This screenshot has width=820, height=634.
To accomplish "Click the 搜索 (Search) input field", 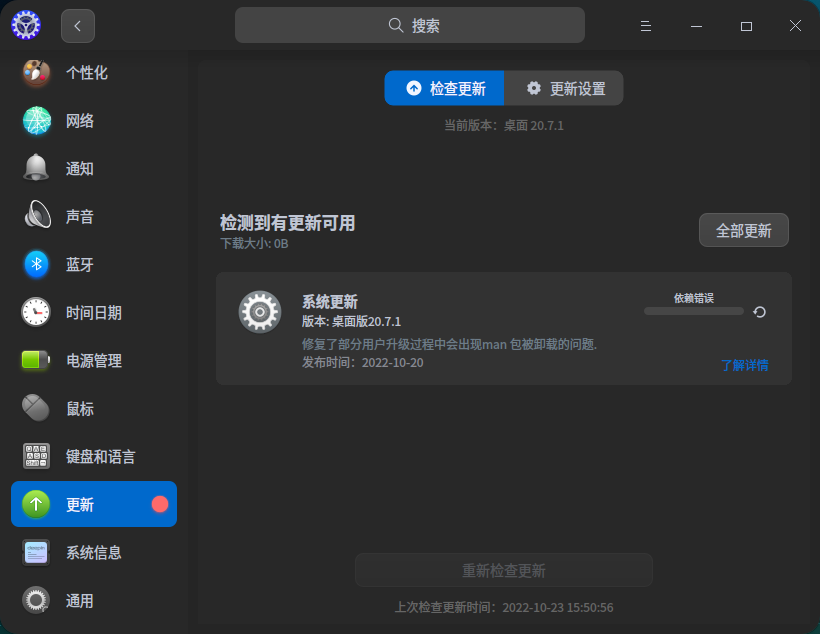I will coord(410,24).
